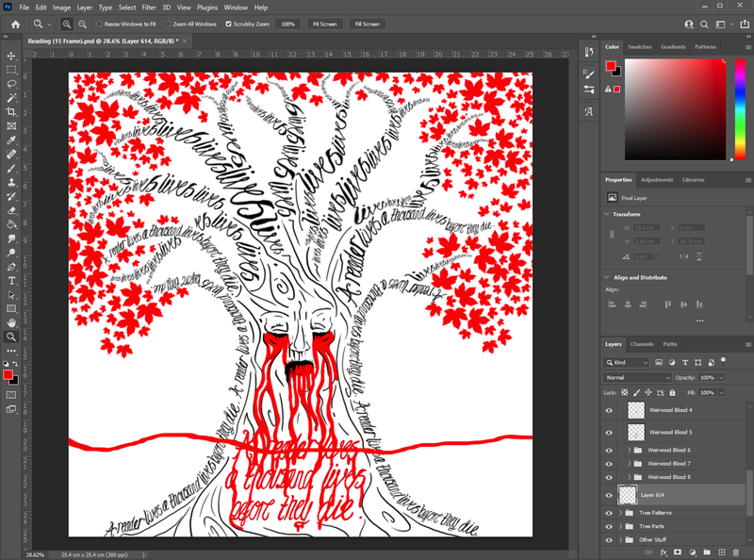Select the Hand tool
The image size is (754, 560).
12,322
